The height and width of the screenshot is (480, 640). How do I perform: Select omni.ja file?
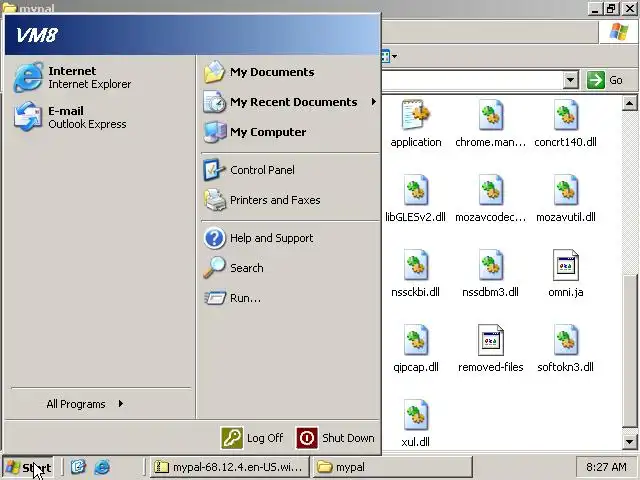pos(566,273)
